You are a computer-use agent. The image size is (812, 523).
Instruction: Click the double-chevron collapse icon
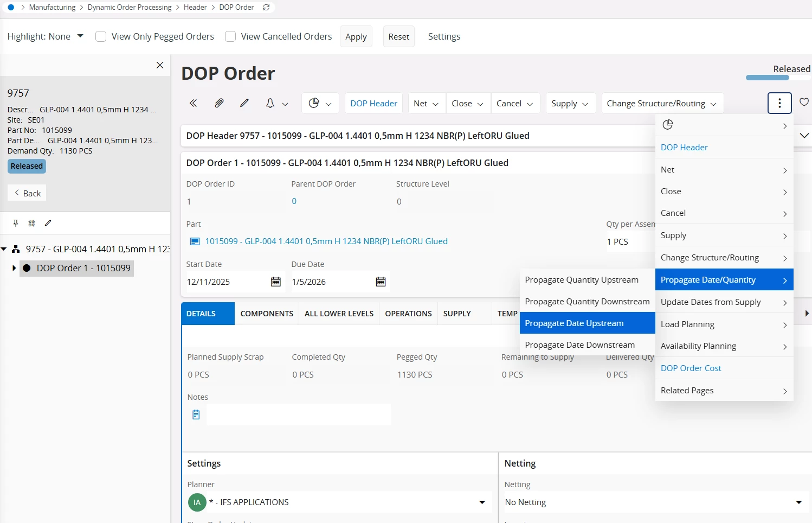pos(194,103)
